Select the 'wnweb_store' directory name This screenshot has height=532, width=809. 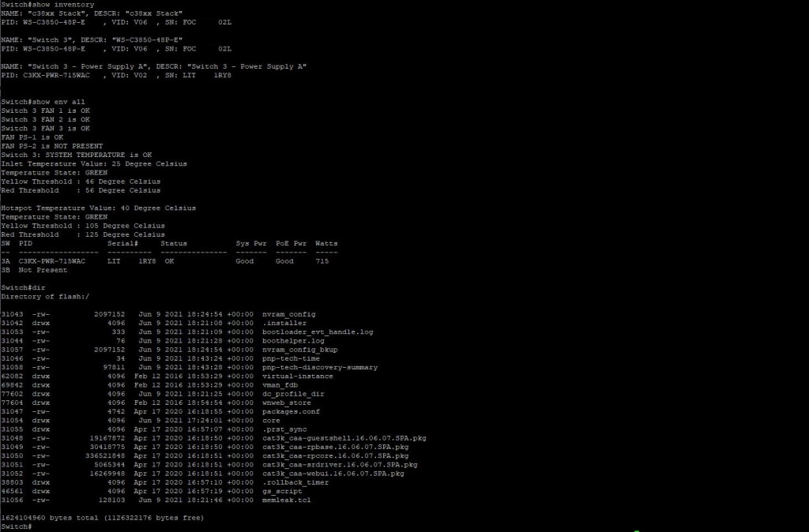286,403
